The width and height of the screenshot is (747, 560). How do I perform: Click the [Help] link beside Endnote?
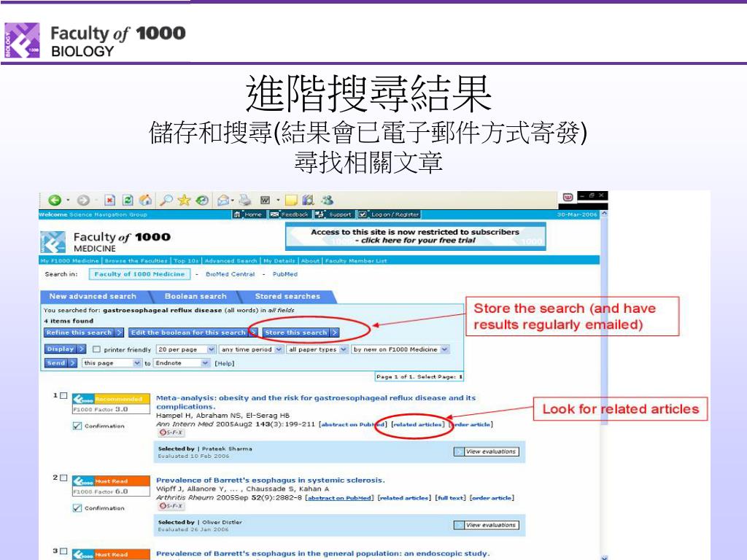click(x=225, y=363)
